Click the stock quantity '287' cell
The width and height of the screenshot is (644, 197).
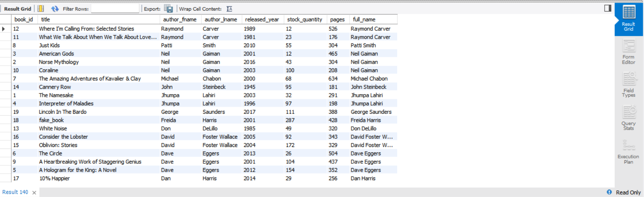pyautogui.click(x=305, y=120)
